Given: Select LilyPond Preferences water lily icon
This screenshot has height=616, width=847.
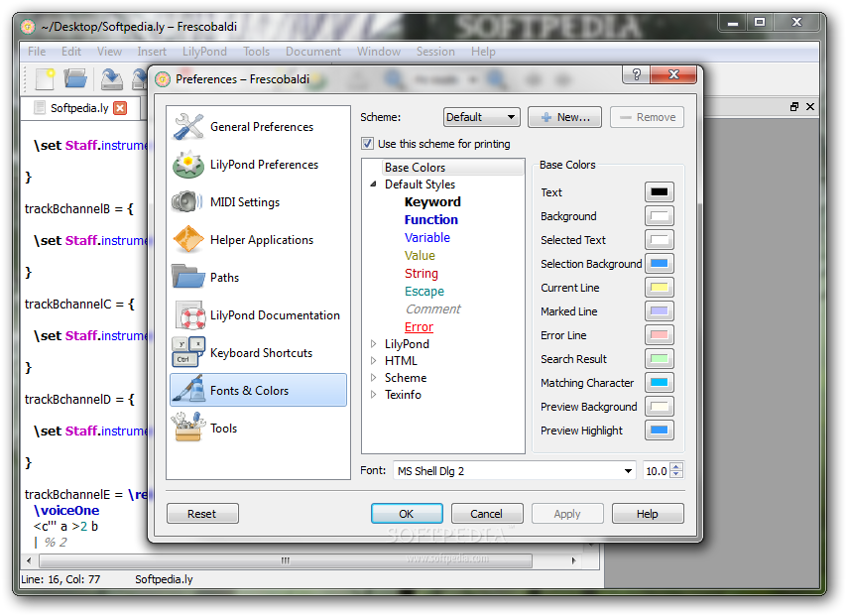Looking at the screenshot, I should [x=188, y=165].
